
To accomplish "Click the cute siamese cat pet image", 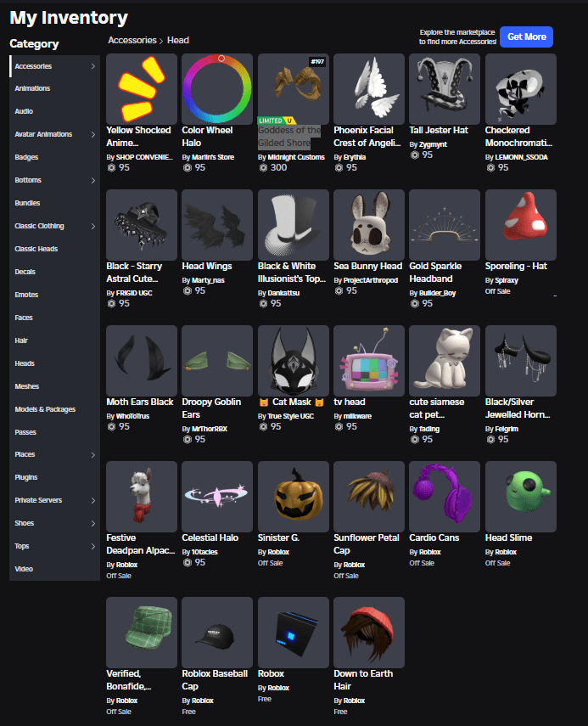I will pos(445,361).
